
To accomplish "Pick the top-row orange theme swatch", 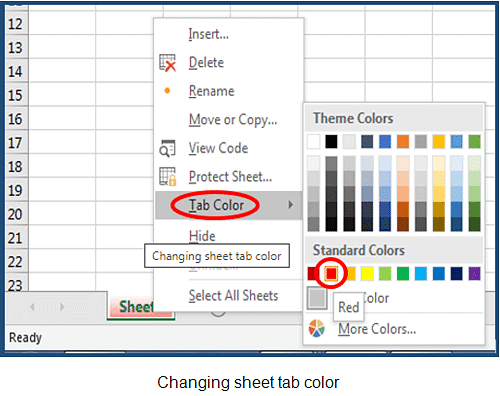I will (x=403, y=142).
